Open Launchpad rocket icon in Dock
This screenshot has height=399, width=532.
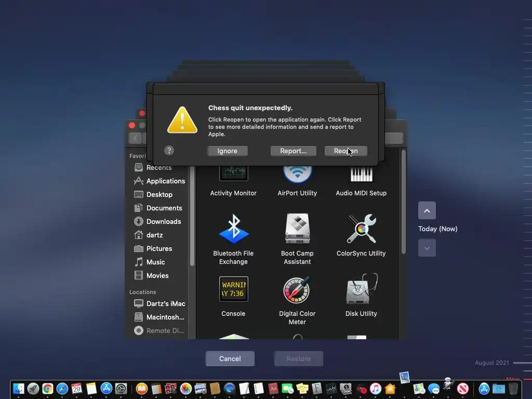[33, 389]
